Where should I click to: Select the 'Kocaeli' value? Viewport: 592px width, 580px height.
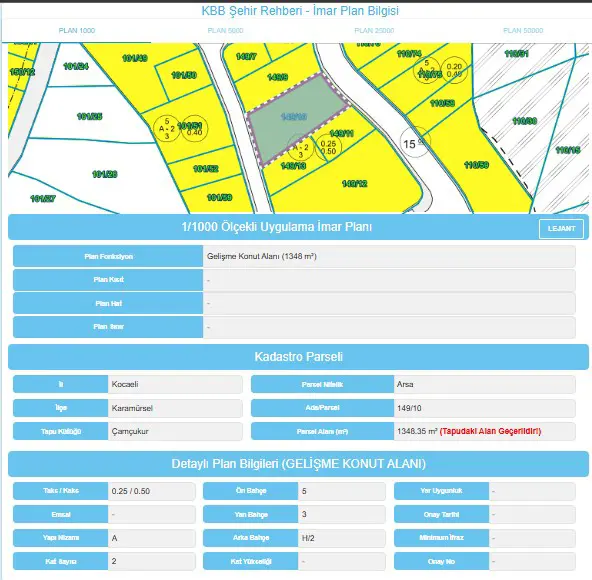[x=125, y=384]
